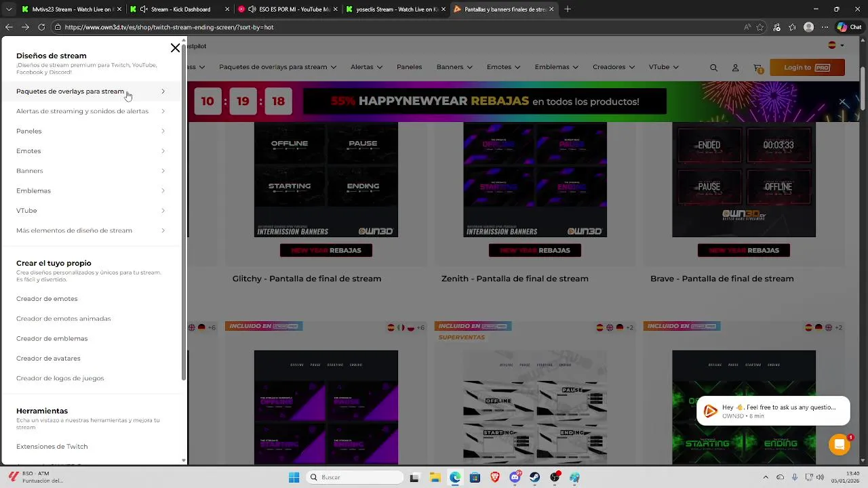868x488 pixels.
Task: Open OBS Studio from the taskbar
Action: pos(555,477)
